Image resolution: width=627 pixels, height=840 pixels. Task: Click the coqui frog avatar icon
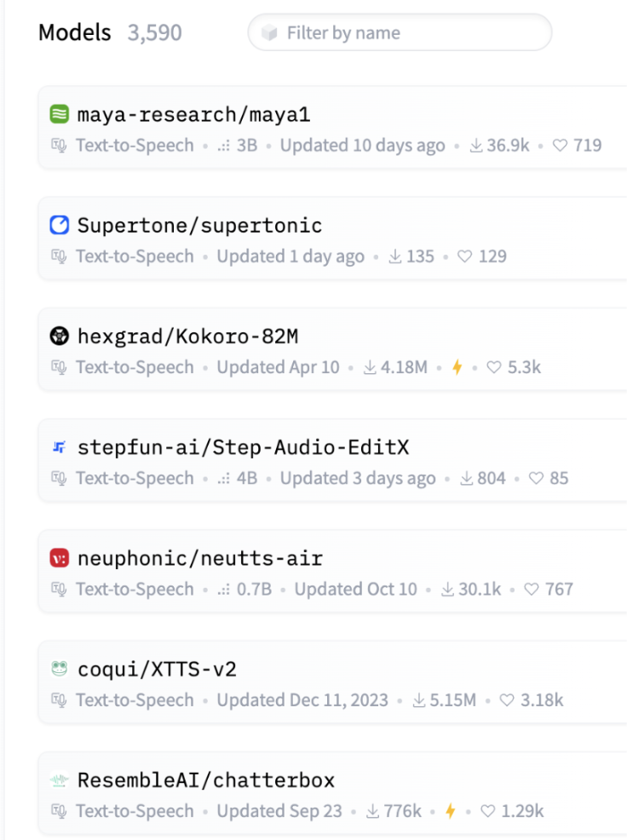pos(59,670)
